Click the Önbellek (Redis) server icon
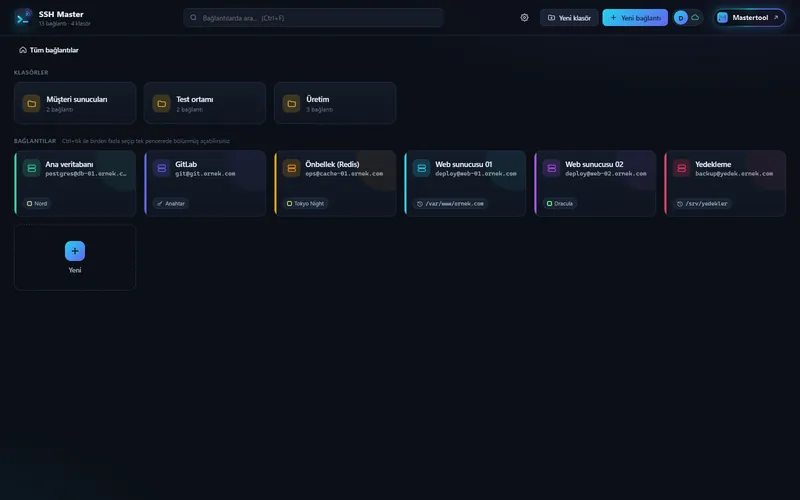The image size is (800, 500). tap(291, 168)
